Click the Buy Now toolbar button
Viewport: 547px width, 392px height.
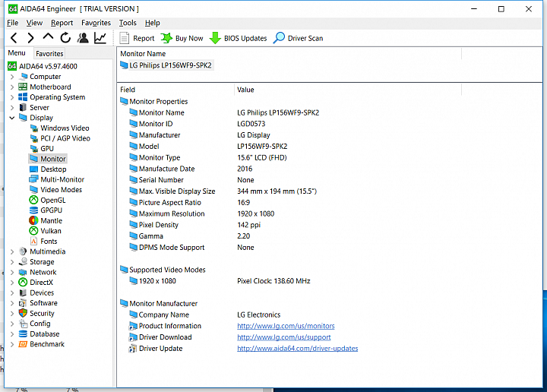pyautogui.click(x=182, y=38)
